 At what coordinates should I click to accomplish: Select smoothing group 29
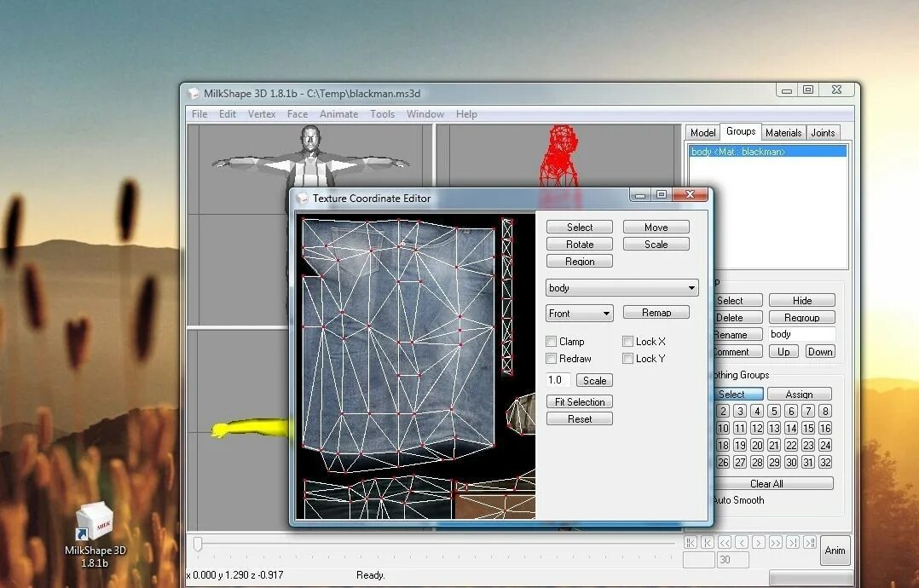(x=774, y=462)
